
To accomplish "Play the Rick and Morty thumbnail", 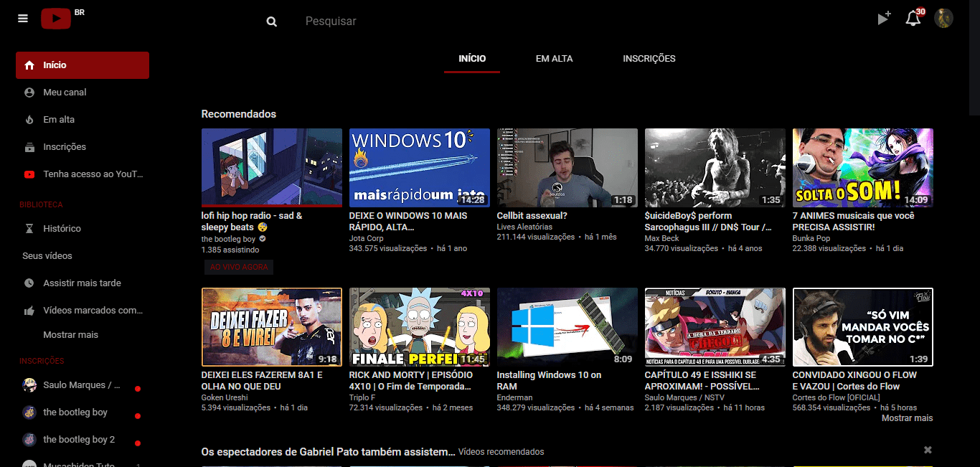I will 420,327.
